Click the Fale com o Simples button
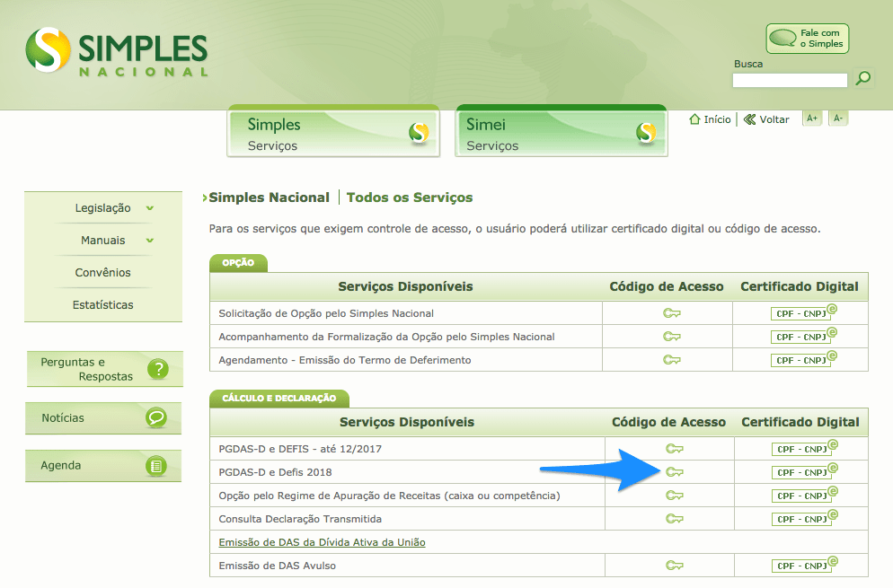 pos(807,38)
